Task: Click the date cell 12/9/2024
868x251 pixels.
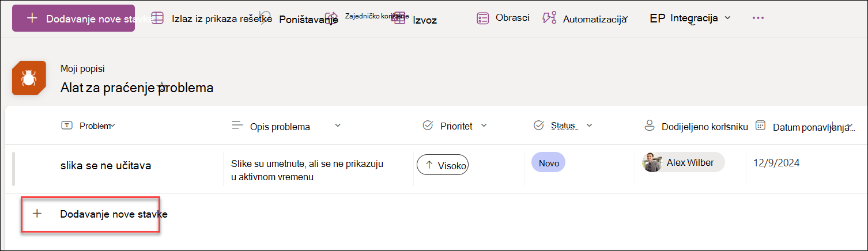Action: tap(776, 163)
